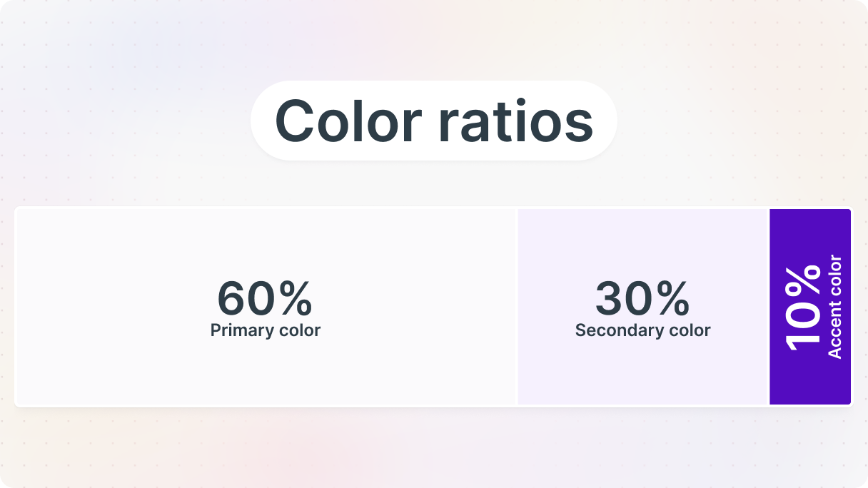Select the rotated 10% figure
The height and width of the screenshot is (488, 868).
[x=803, y=307]
